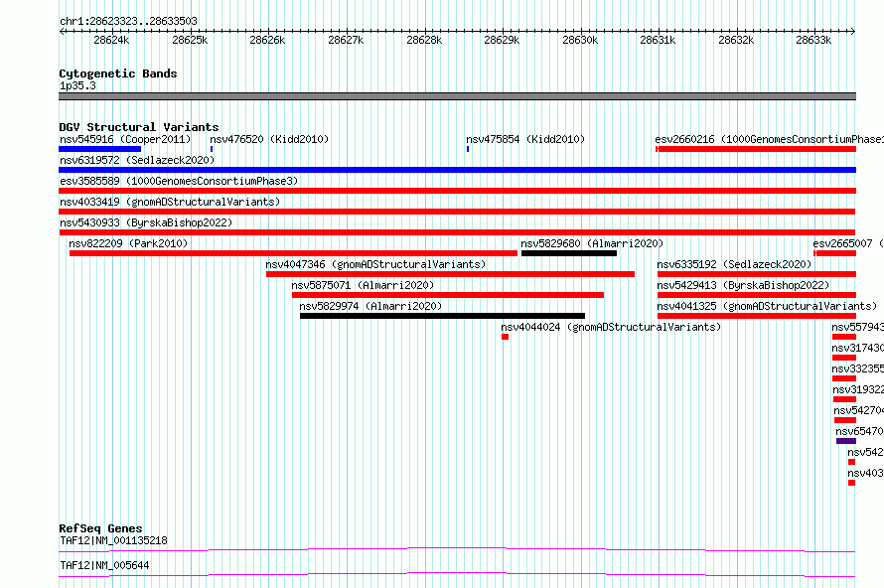
Task: Click the 28627k ruler position
Action: tap(346, 40)
